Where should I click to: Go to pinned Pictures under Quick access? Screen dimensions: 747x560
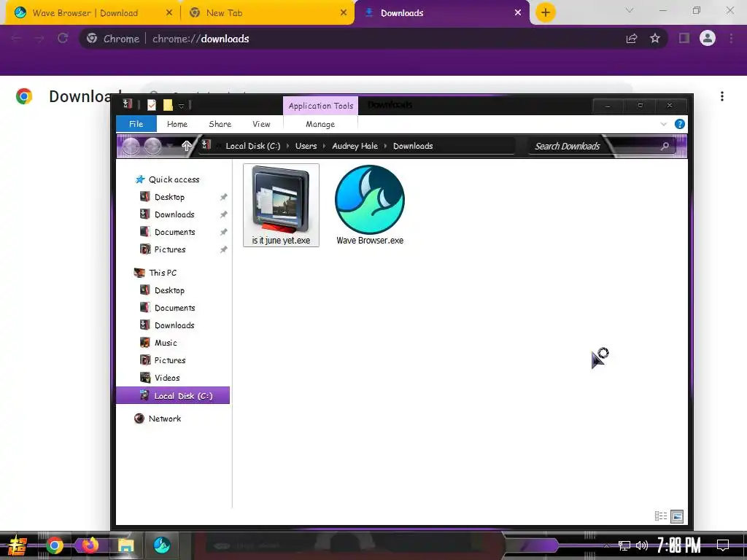point(170,249)
